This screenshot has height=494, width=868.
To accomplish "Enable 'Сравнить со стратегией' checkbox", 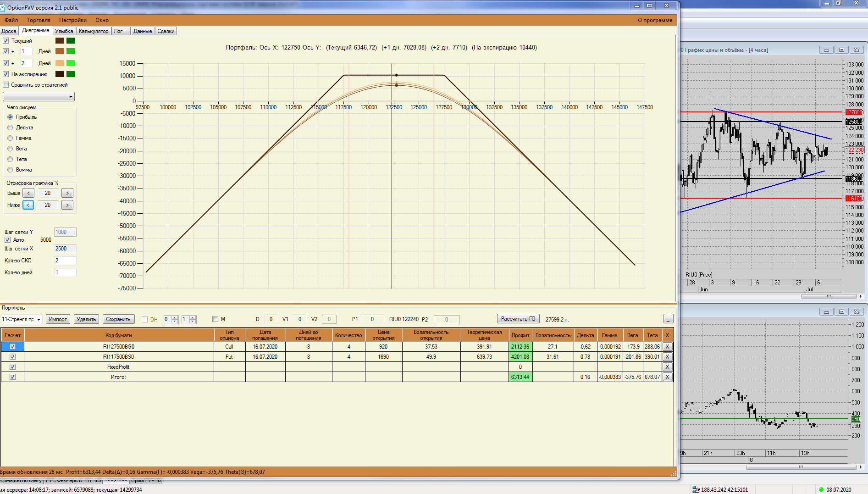I will pos(6,85).
